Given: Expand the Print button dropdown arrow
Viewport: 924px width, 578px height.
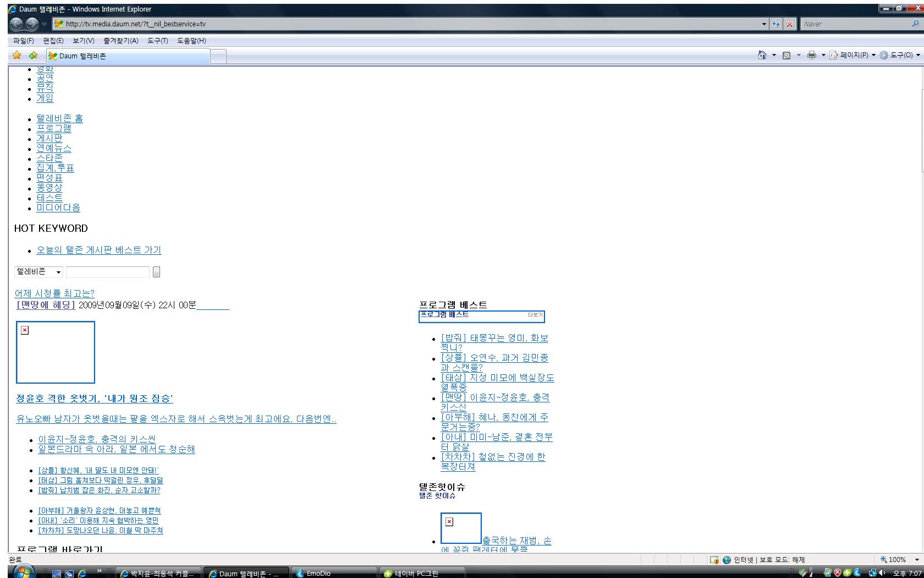Looking at the screenshot, I should coord(823,55).
